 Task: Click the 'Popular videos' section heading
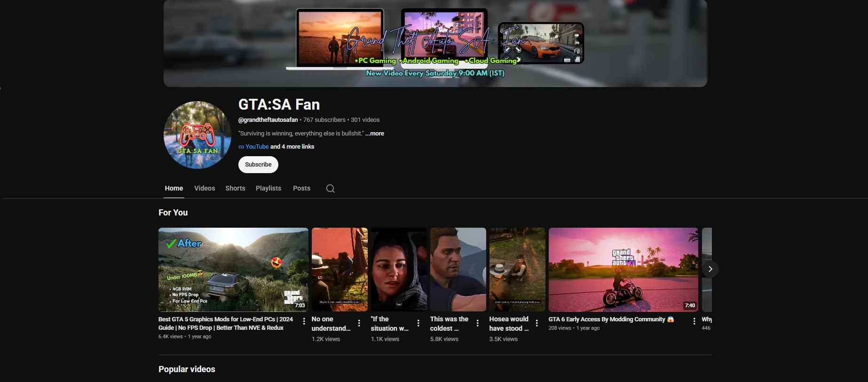[187, 369]
